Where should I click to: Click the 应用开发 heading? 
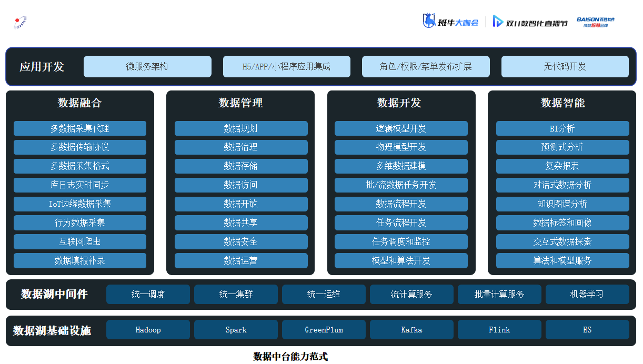[42, 67]
